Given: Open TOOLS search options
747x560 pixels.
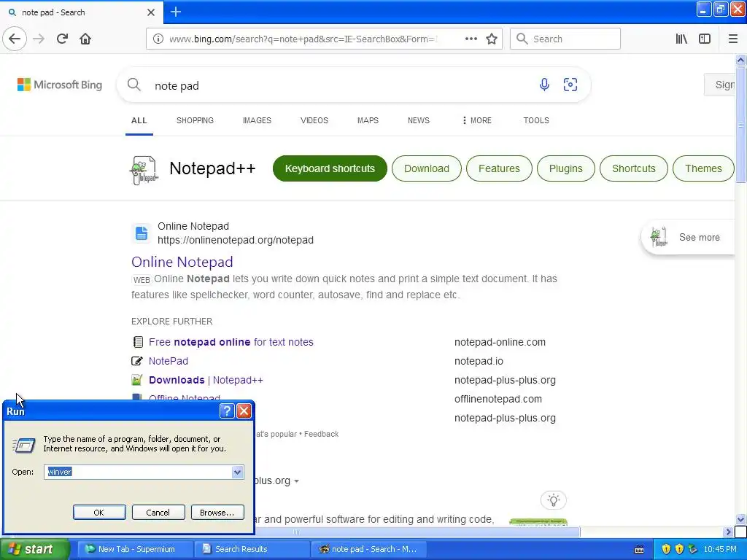Looking at the screenshot, I should [536, 120].
